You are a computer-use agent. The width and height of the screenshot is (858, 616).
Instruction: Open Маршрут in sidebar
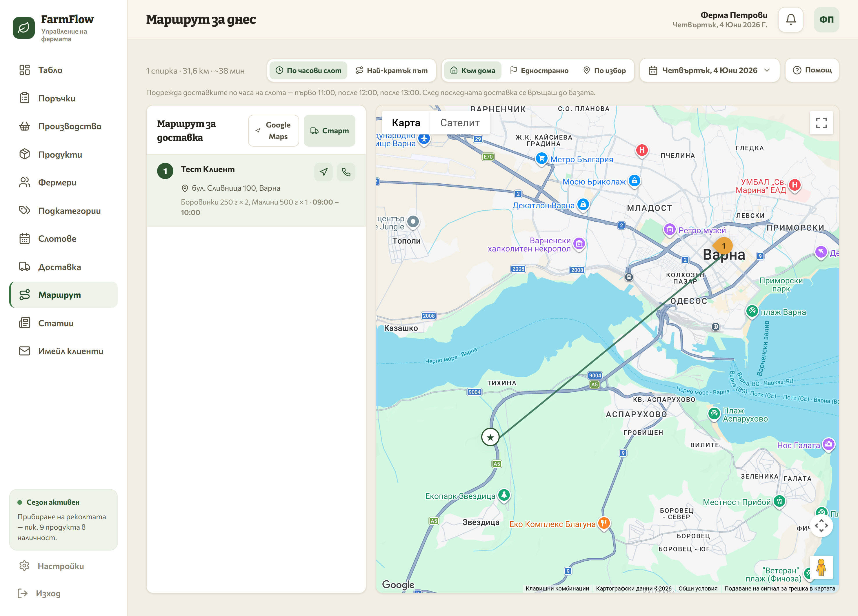pos(63,295)
